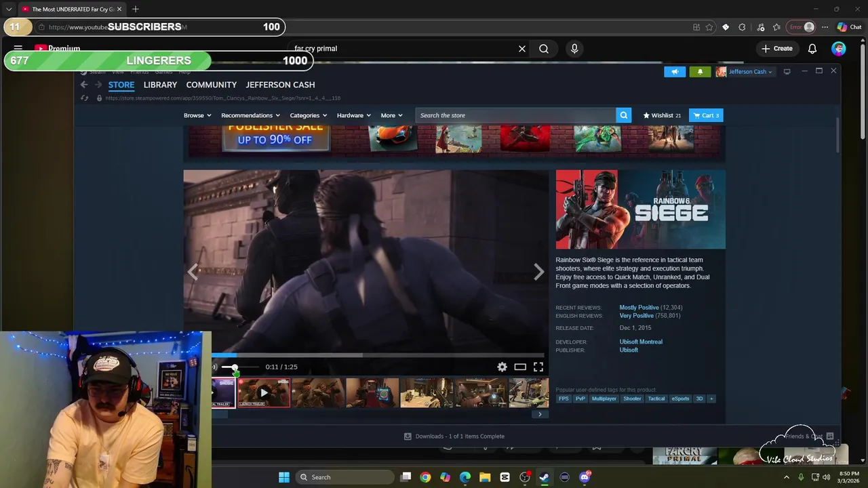This screenshot has height=488, width=868.
Task: Open browser favorites list icon
Action: [776, 27]
